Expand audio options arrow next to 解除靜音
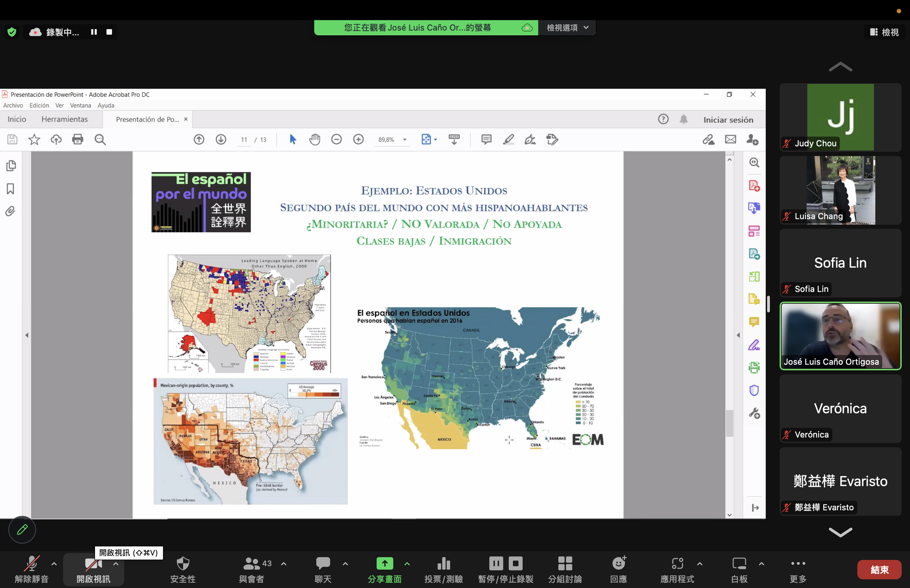The width and height of the screenshot is (910, 588). (x=54, y=564)
